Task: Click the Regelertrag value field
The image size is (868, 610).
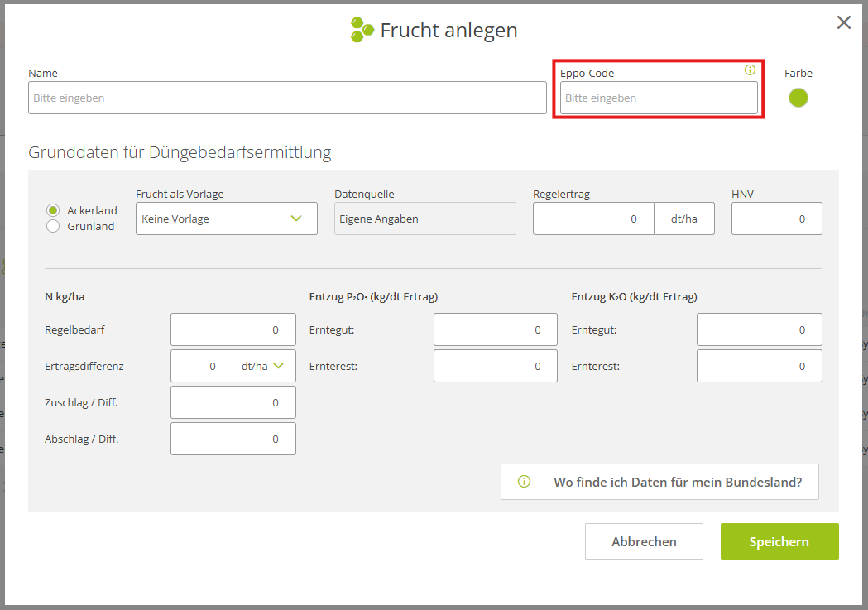Action: coord(593,219)
